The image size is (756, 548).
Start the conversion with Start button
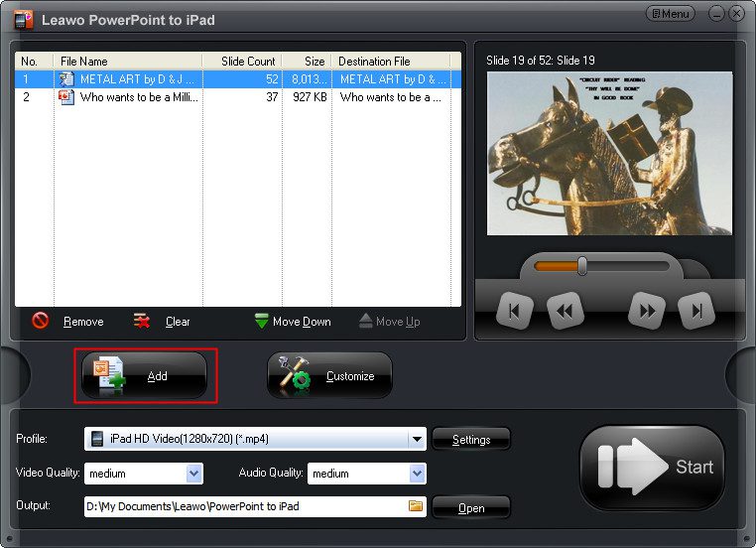pyautogui.click(x=652, y=468)
